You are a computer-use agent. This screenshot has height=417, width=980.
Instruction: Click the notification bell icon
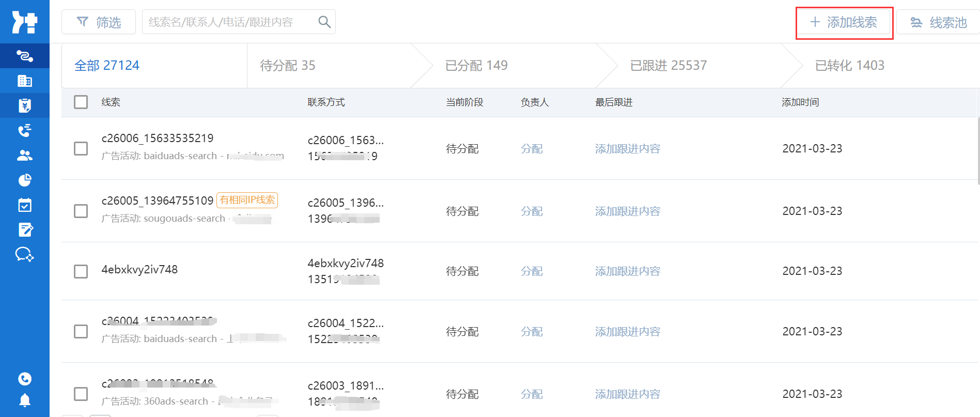(24, 400)
